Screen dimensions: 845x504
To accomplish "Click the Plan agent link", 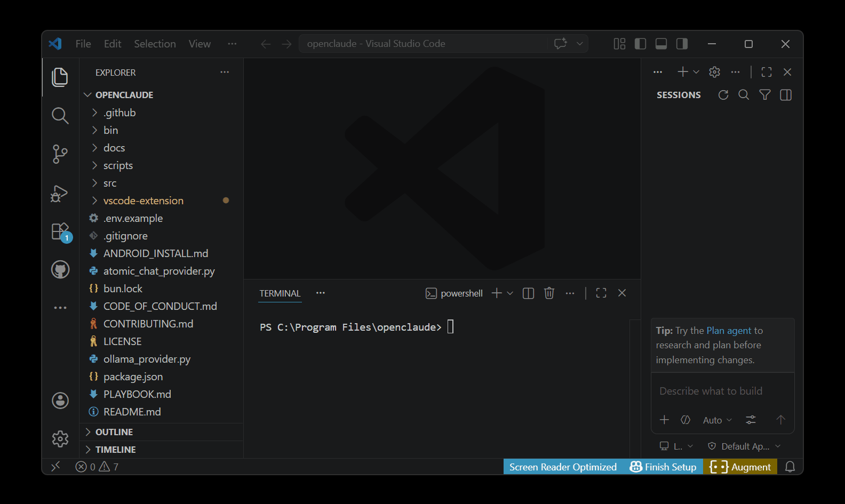I will 729,331.
